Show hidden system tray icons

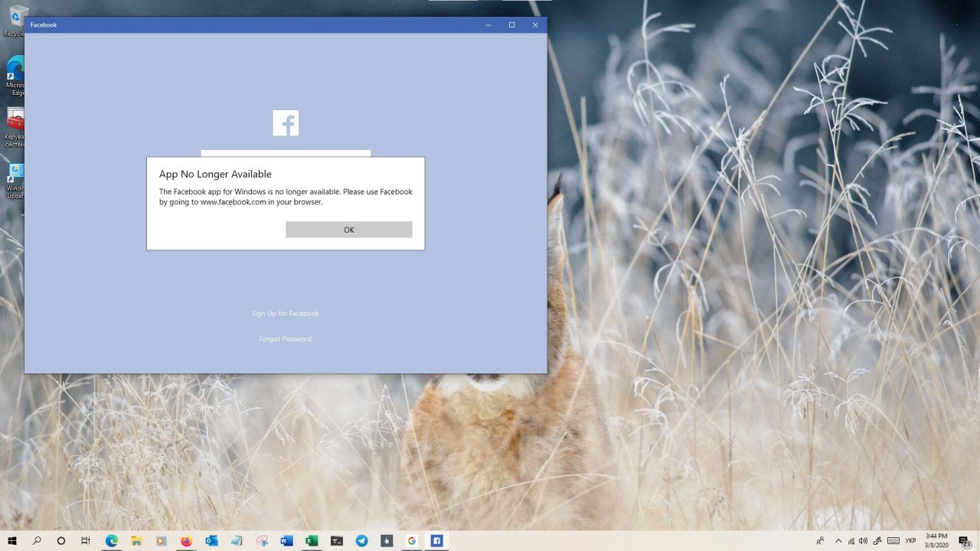pyautogui.click(x=838, y=540)
